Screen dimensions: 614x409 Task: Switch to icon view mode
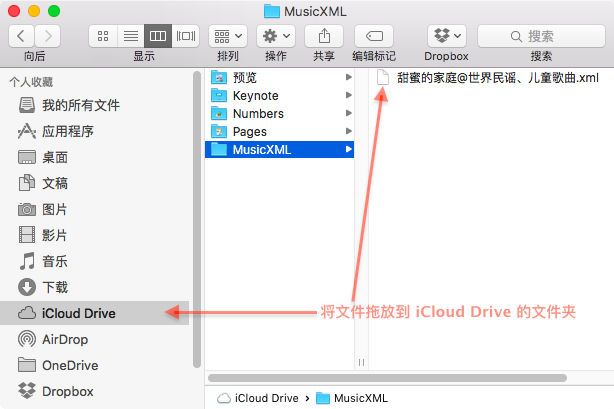[102, 36]
